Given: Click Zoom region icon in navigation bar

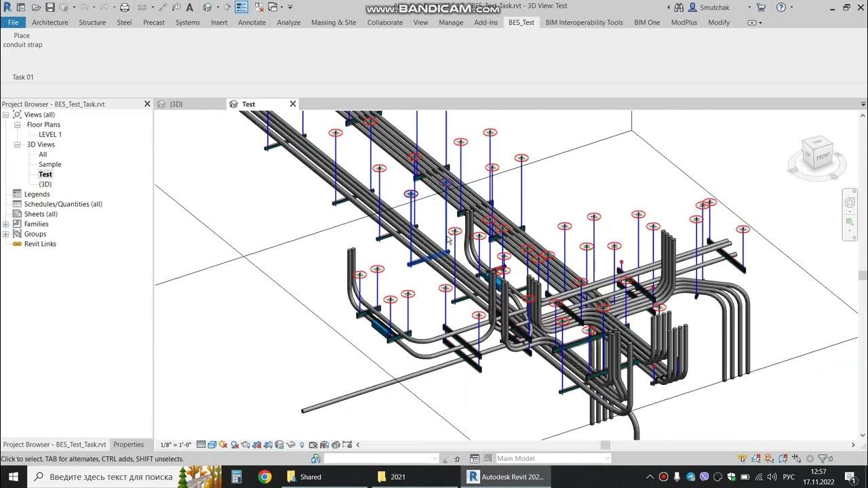Looking at the screenshot, I should point(850,222).
